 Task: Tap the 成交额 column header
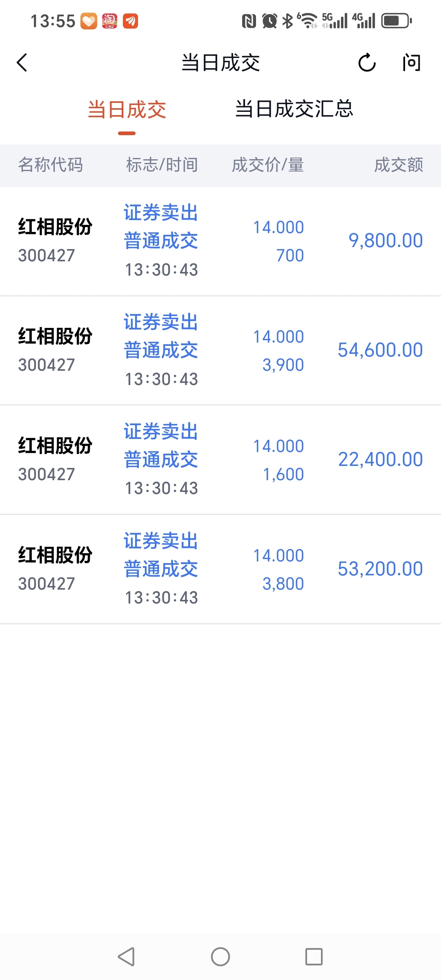click(x=399, y=165)
